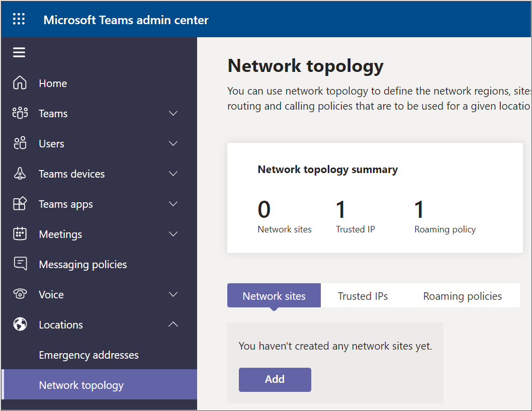The image size is (532, 411).
Task: Click the 'Network sites' label in summary card
Action: tap(285, 229)
